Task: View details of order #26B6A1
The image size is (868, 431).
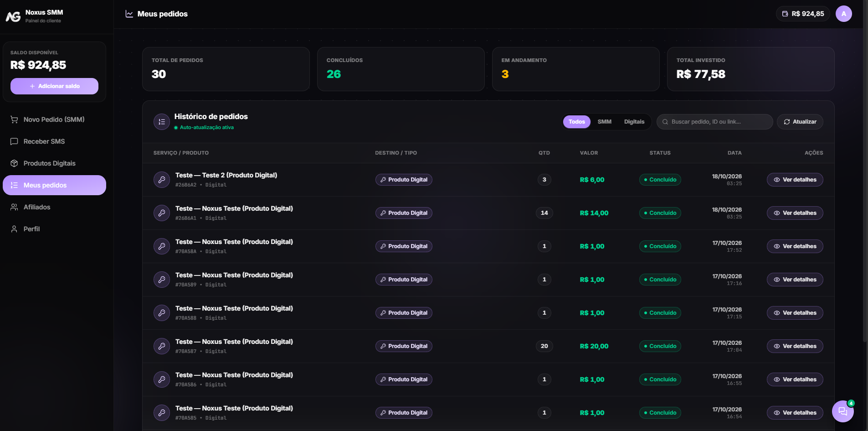Action: click(x=795, y=213)
